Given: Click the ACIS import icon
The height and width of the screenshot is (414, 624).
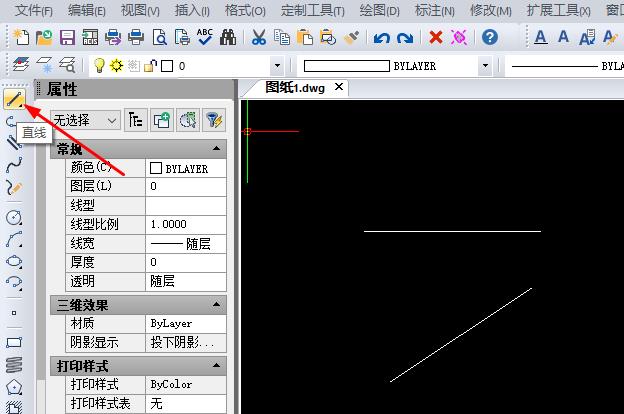Looking at the screenshot, I should [90, 37].
